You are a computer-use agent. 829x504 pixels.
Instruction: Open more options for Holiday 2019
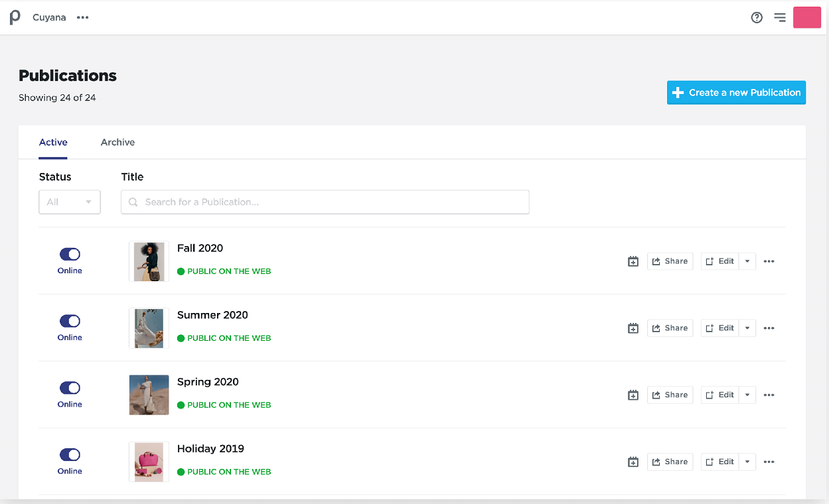[769, 462]
